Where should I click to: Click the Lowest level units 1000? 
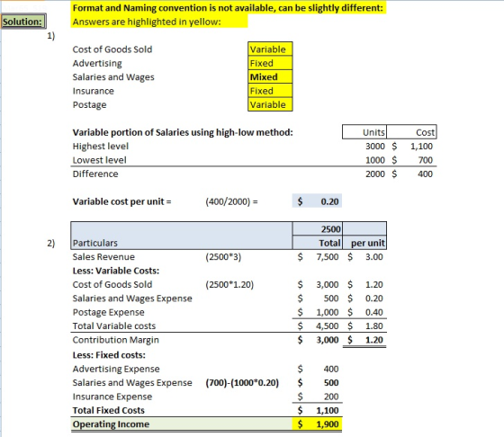click(374, 160)
